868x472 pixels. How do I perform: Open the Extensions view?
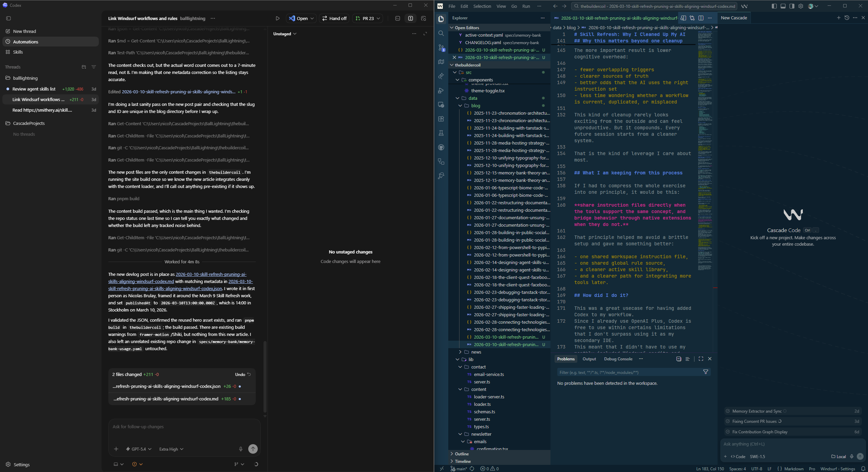[441, 119]
